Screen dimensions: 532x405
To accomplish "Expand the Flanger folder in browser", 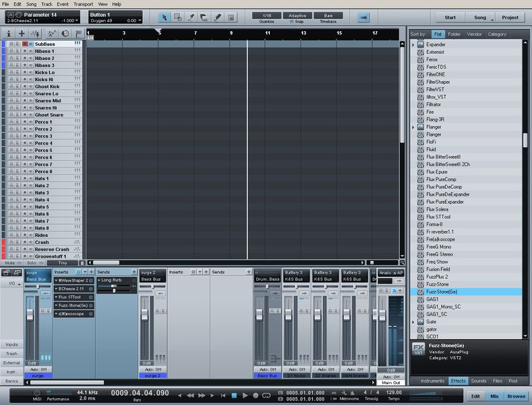I will point(413,127).
